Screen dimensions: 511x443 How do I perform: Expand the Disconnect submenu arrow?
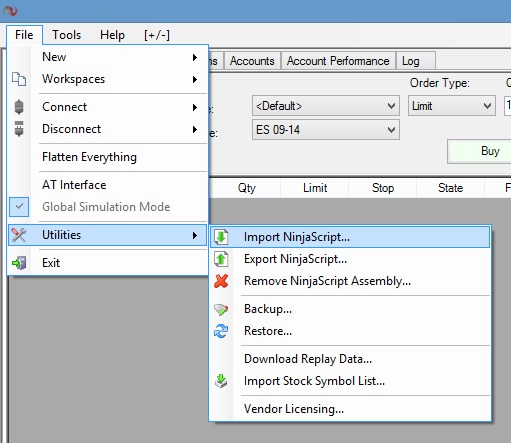(195, 129)
